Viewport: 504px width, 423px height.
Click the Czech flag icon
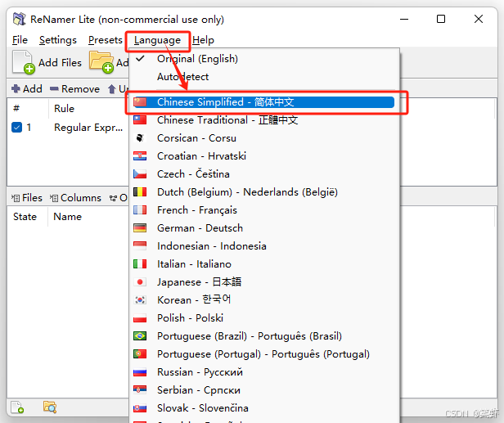coord(140,174)
